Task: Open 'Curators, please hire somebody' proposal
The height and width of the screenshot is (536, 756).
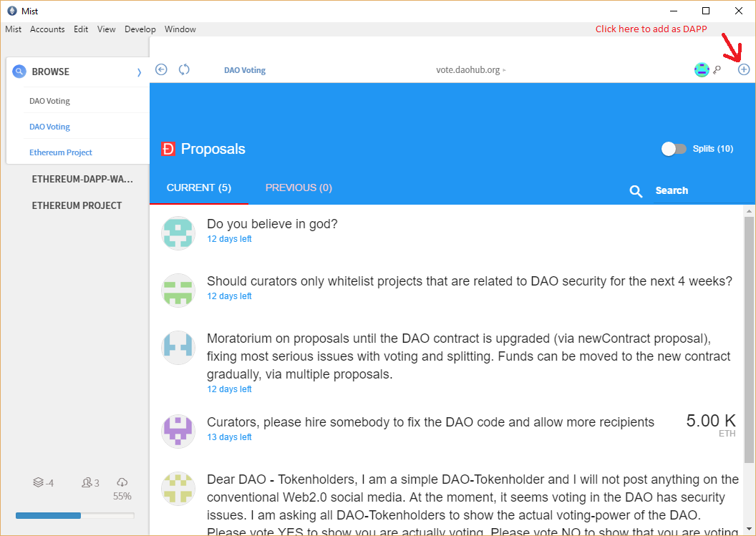Action: pyautogui.click(x=430, y=422)
